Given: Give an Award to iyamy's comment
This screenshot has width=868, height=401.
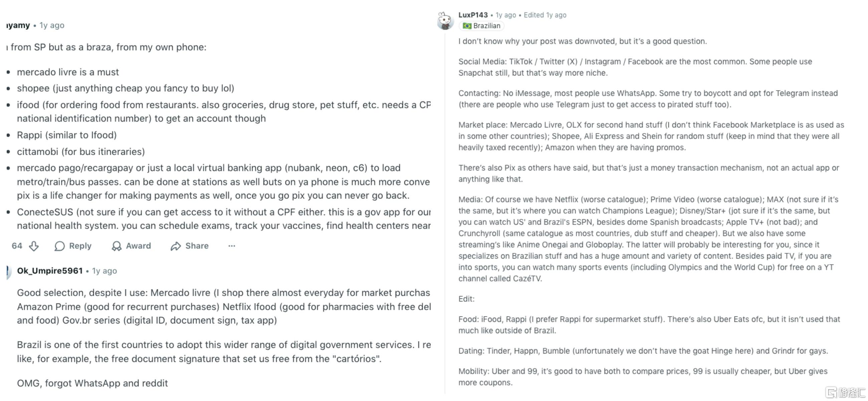Looking at the screenshot, I should click(131, 246).
